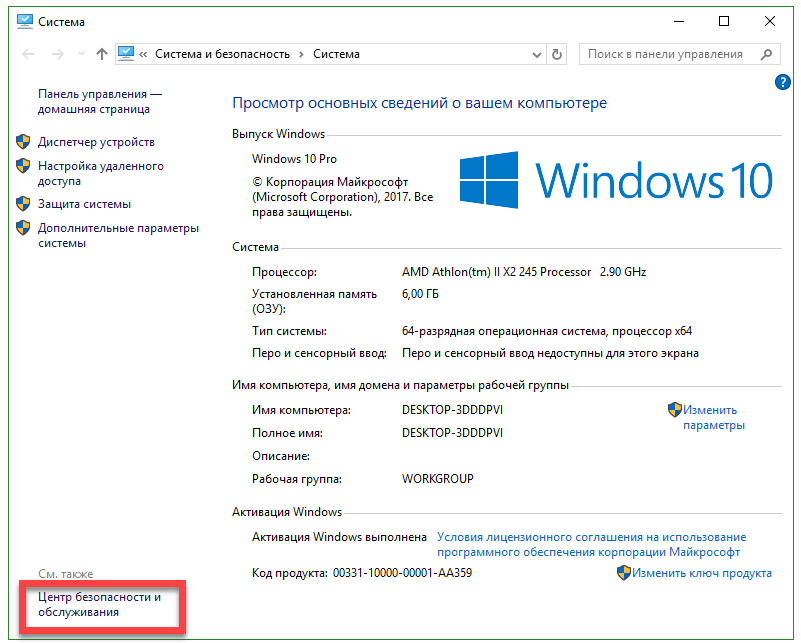Image resolution: width=801 pixels, height=643 pixels.
Task: Select the Windows 10 Pro edition text
Action: pyautogui.click(x=294, y=159)
